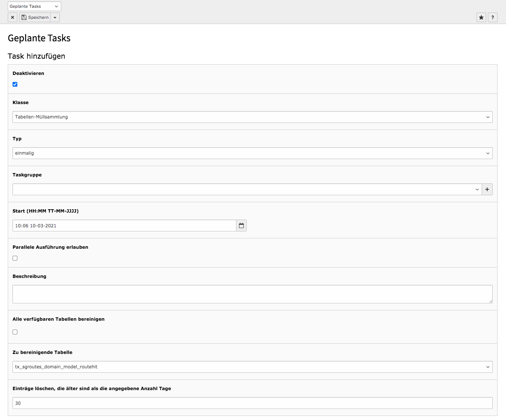Select the Tage value field containing 30
506x420 pixels.
(252, 403)
